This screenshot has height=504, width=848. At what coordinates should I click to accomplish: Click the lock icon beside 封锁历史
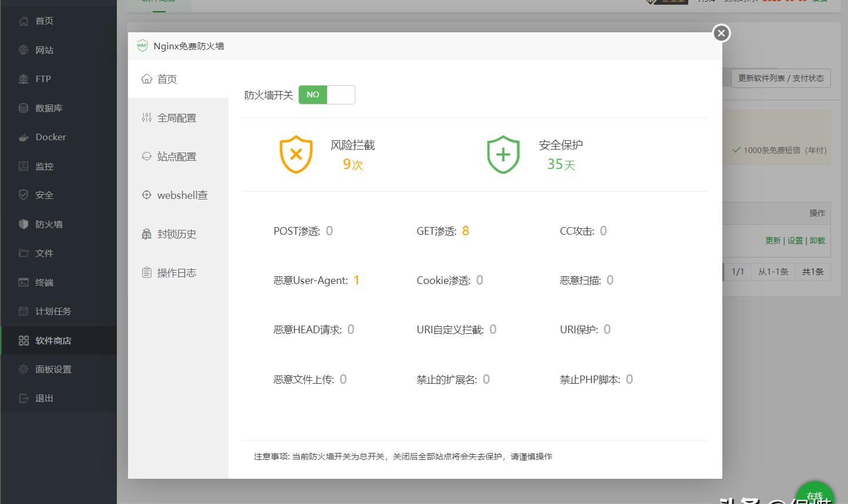coord(147,234)
